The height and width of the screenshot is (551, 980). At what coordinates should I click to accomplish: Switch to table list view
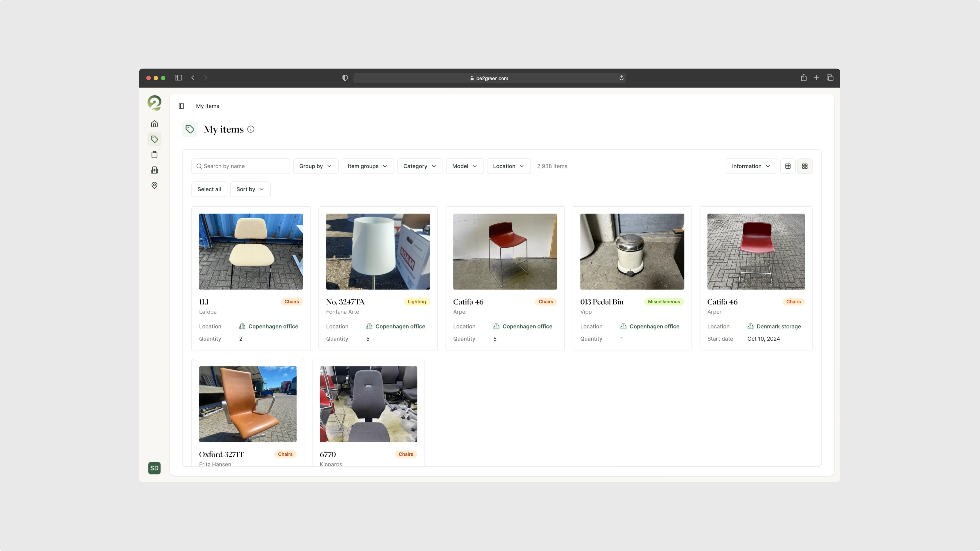point(787,166)
